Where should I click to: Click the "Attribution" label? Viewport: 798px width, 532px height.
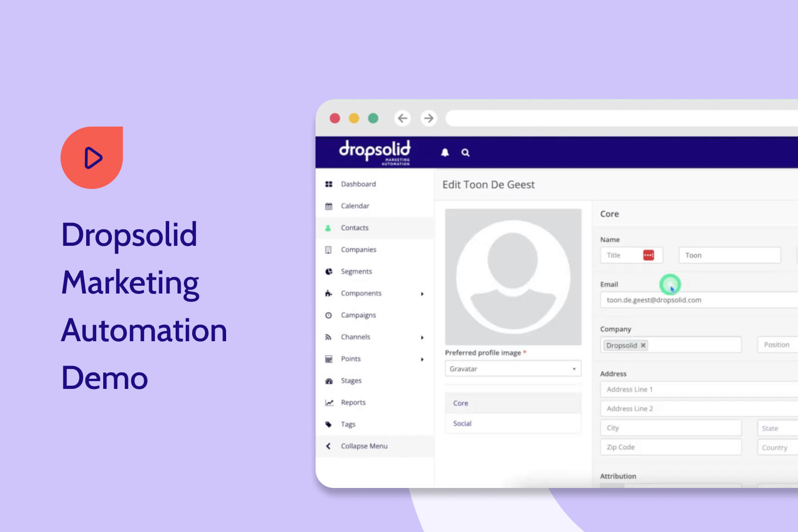coord(618,476)
